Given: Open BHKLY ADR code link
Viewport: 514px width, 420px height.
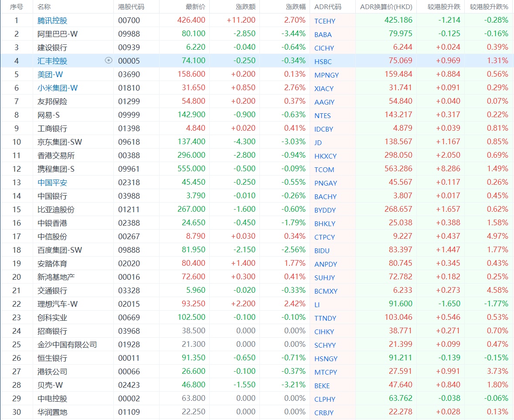Looking at the screenshot, I should (x=325, y=224).
